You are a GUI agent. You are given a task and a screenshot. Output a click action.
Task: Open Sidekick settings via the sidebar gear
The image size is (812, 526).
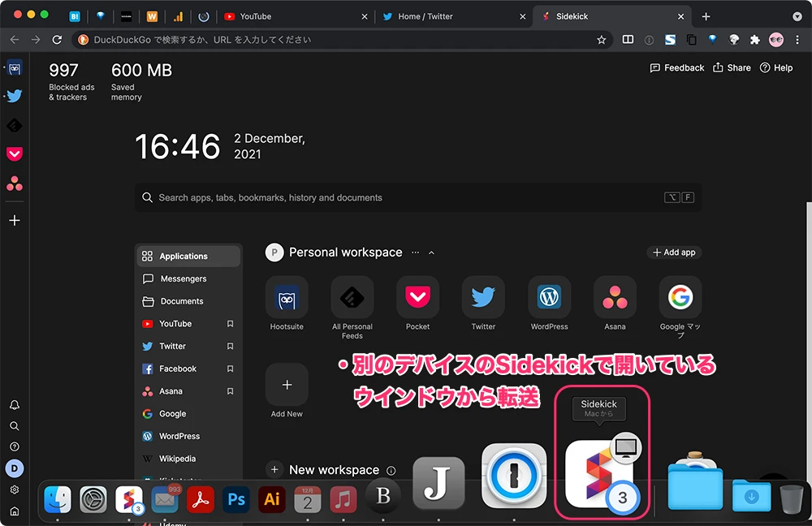click(x=15, y=489)
